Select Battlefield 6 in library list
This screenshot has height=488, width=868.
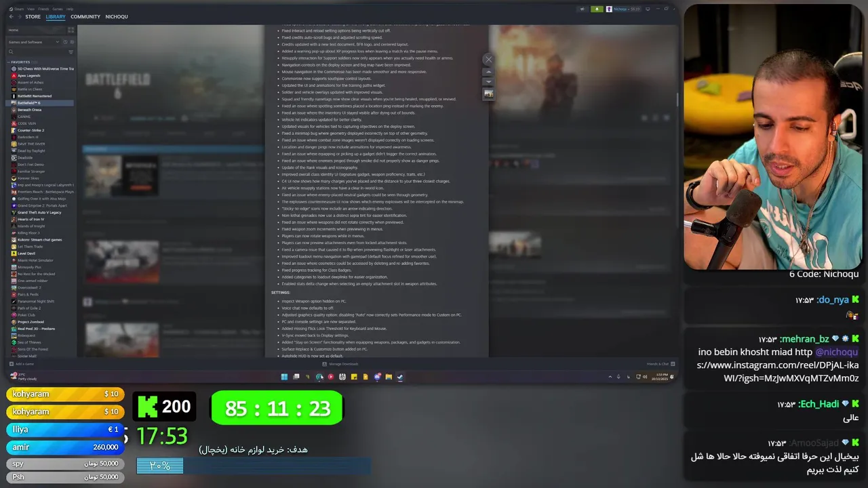point(41,103)
